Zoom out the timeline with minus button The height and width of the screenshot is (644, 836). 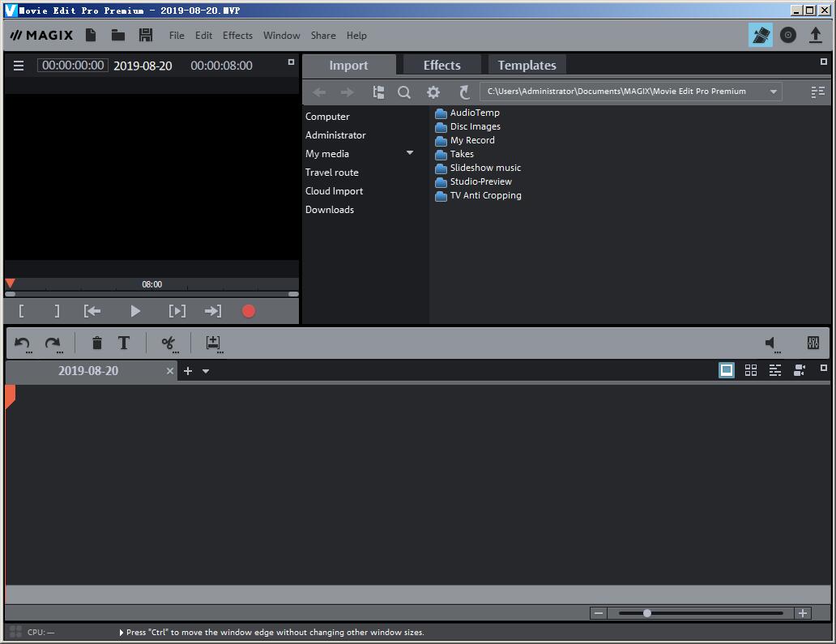pos(598,613)
